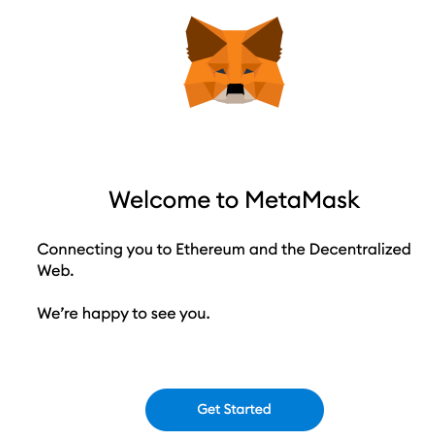Screen dimensions: 435x441
Task: Click the word 'Welcome' in the heading
Action: (160, 200)
